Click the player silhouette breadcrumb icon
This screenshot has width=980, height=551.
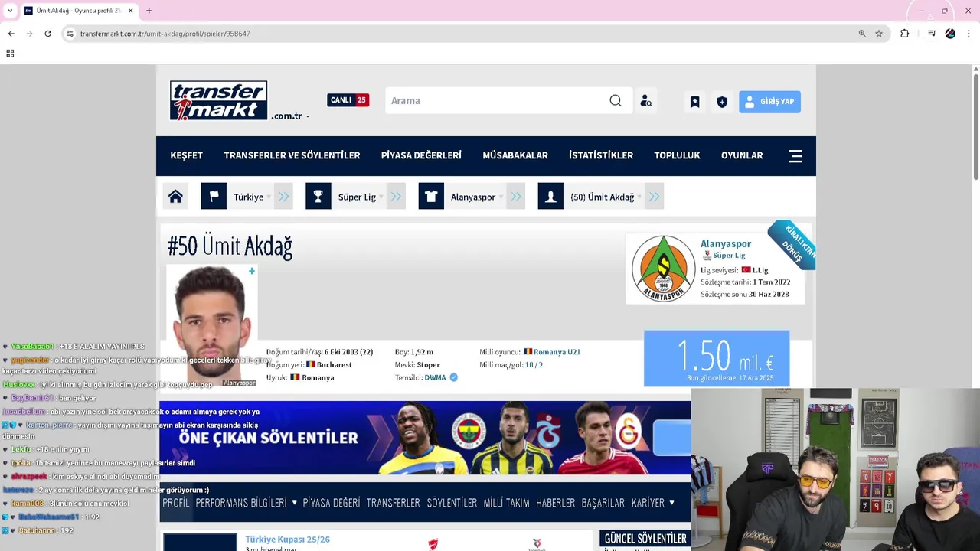550,197
